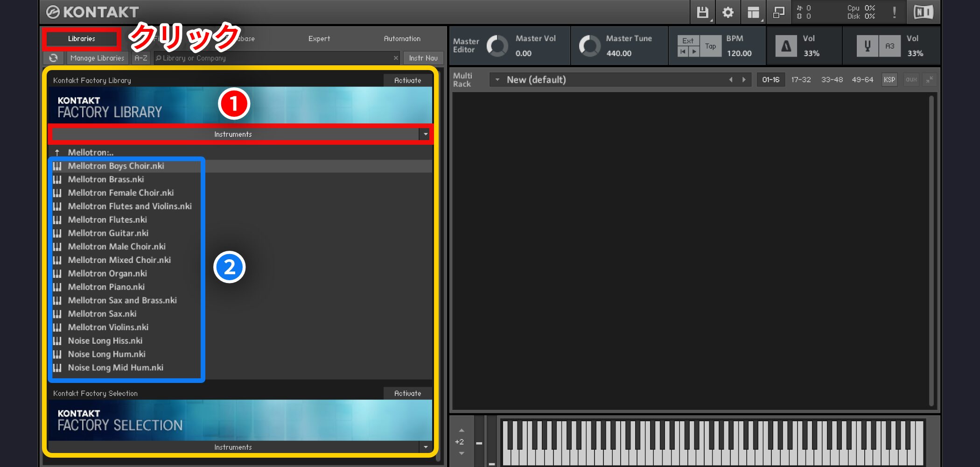Click icon next to Mellotron Brass.nki
The width and height of the screenshot is (980, 467).
(x=57, y=179)
